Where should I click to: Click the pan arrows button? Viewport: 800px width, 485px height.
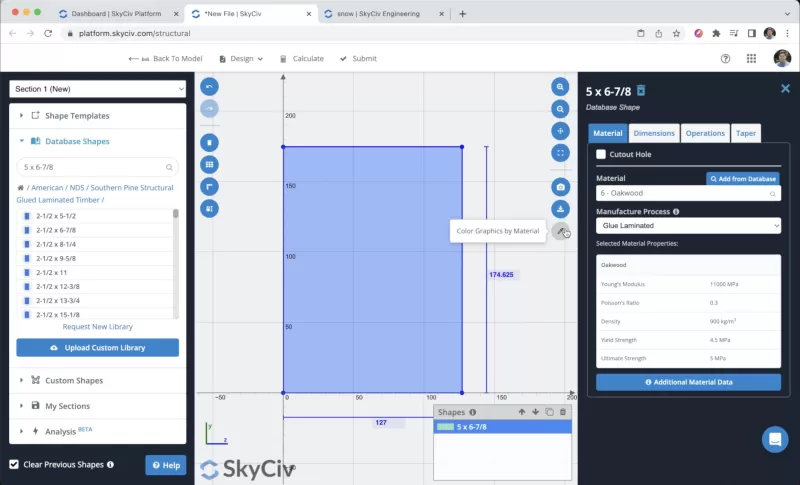(560, 131)
